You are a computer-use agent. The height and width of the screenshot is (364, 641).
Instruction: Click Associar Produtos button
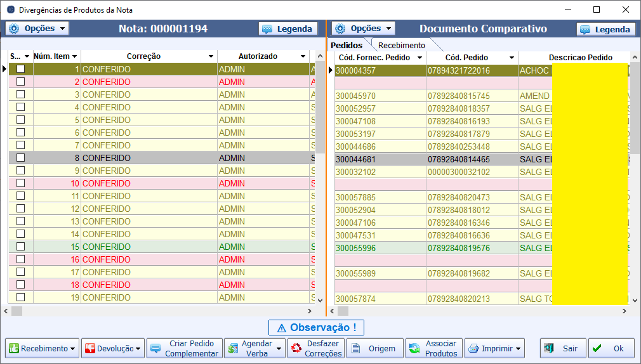click(x=434, y=348)
